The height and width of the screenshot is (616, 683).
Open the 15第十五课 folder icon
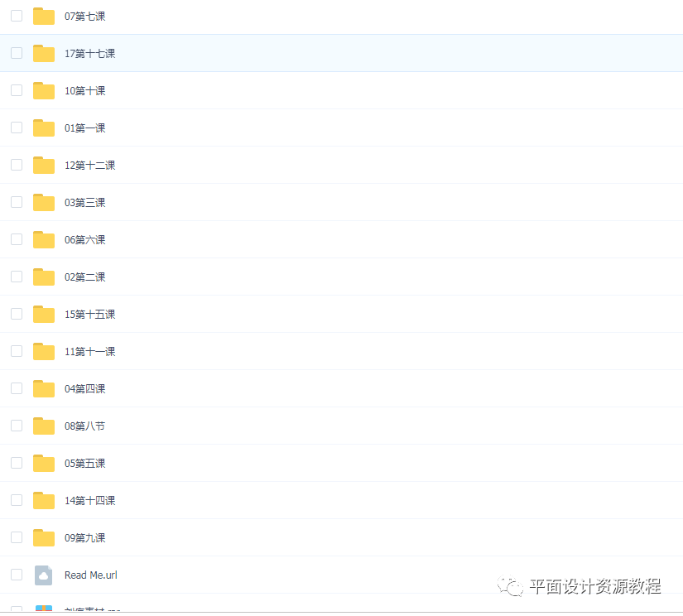tap(44, 314)
